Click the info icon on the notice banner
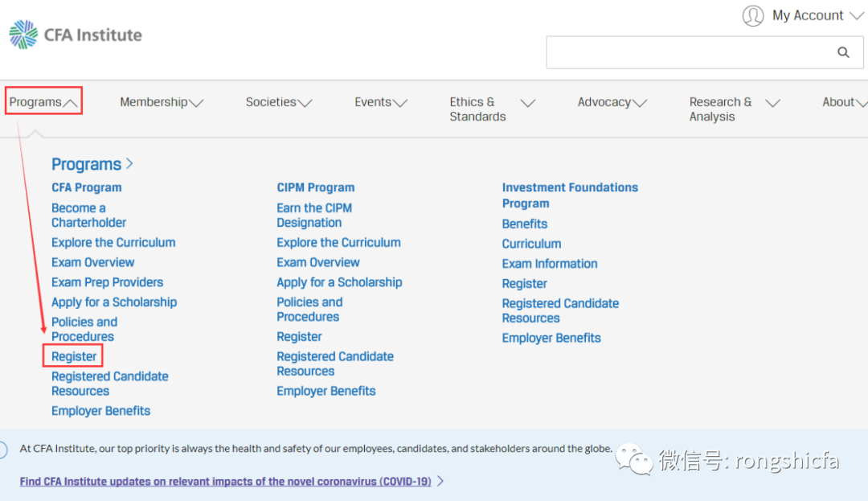The height and width of the screenshot is (501, 868). point(3,450)
